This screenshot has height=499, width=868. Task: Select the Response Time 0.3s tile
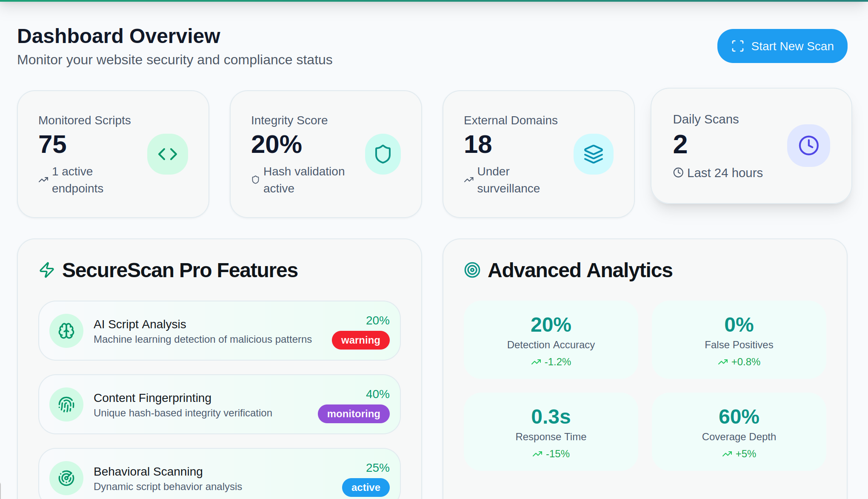[551, 432]
